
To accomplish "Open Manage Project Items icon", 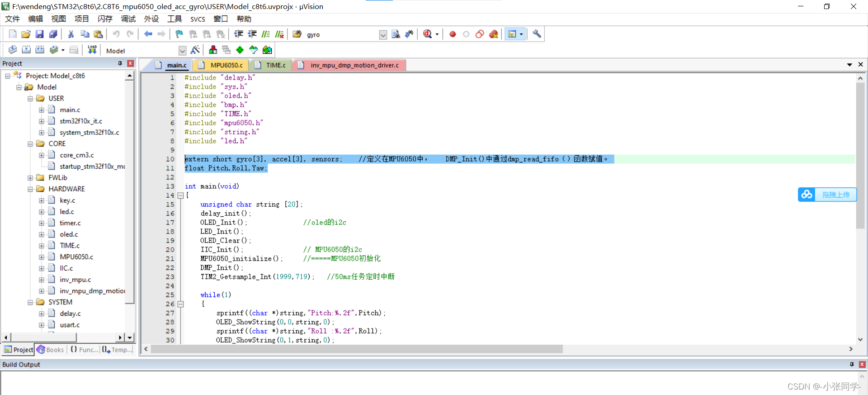I will 213,50.
